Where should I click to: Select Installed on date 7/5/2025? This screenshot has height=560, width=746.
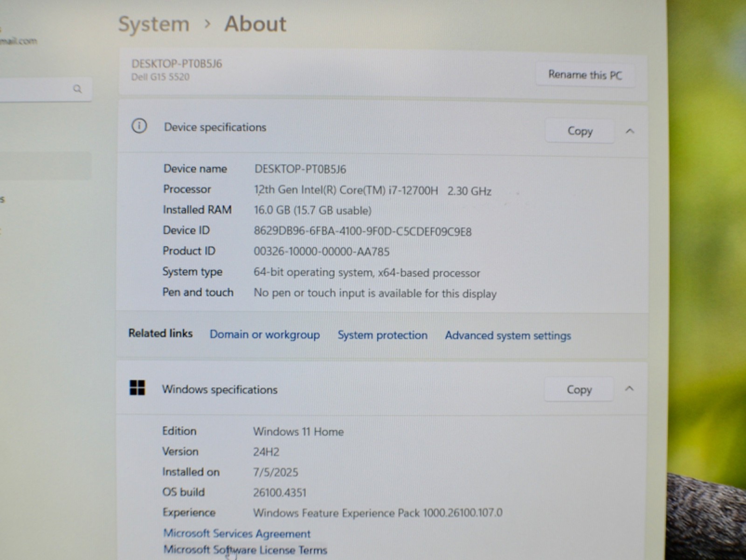[276, 472]
